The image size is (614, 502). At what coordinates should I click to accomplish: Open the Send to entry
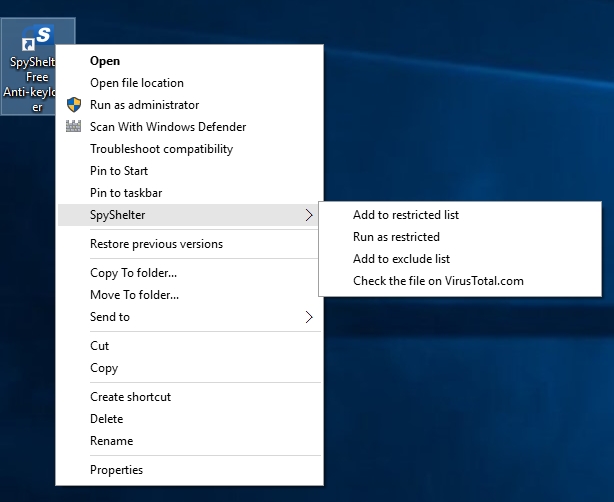[x=190, y=317]
